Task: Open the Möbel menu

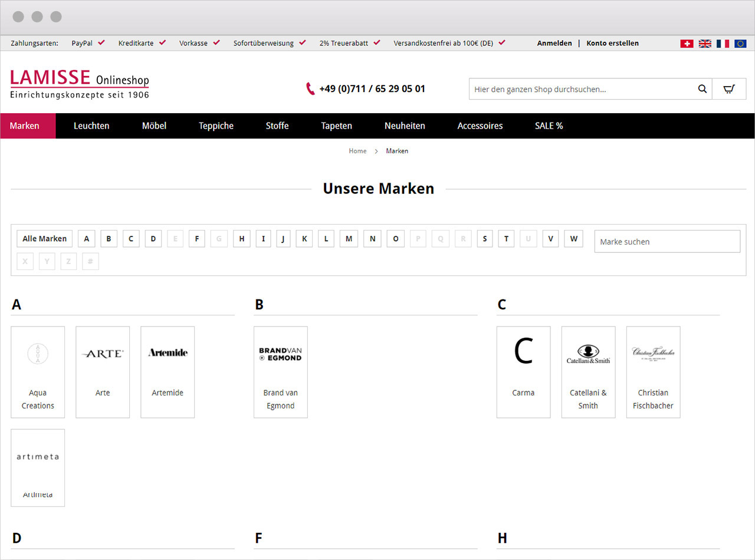Action: pos(154,126)
